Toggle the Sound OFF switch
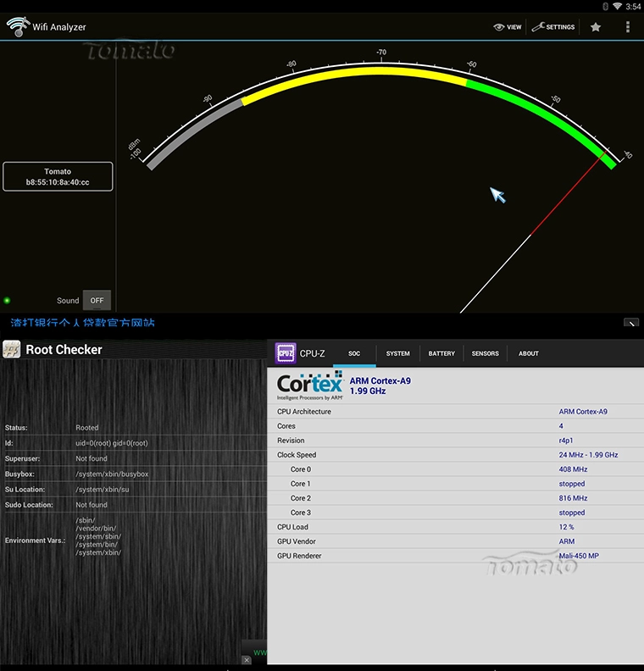Viewport: 644px width, 671px height. (97, 301)
